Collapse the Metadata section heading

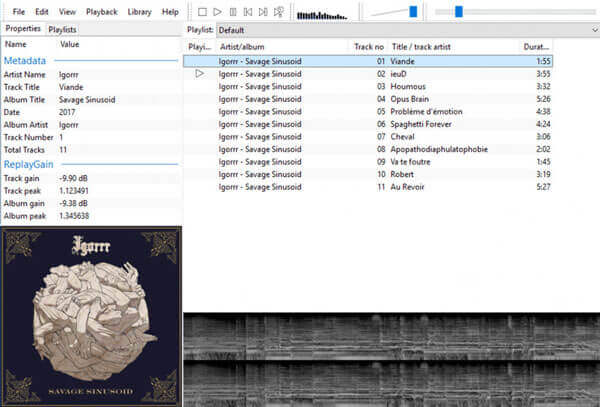coord(25,60)
